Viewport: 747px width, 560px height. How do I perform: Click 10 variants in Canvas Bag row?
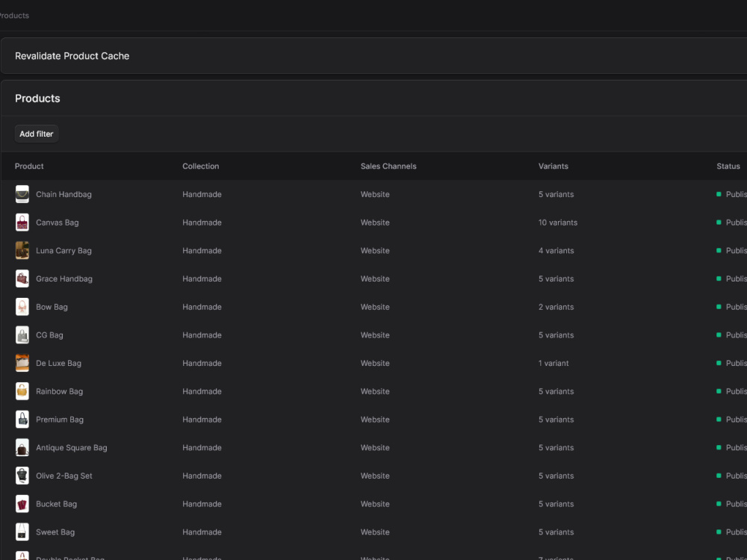558,223
